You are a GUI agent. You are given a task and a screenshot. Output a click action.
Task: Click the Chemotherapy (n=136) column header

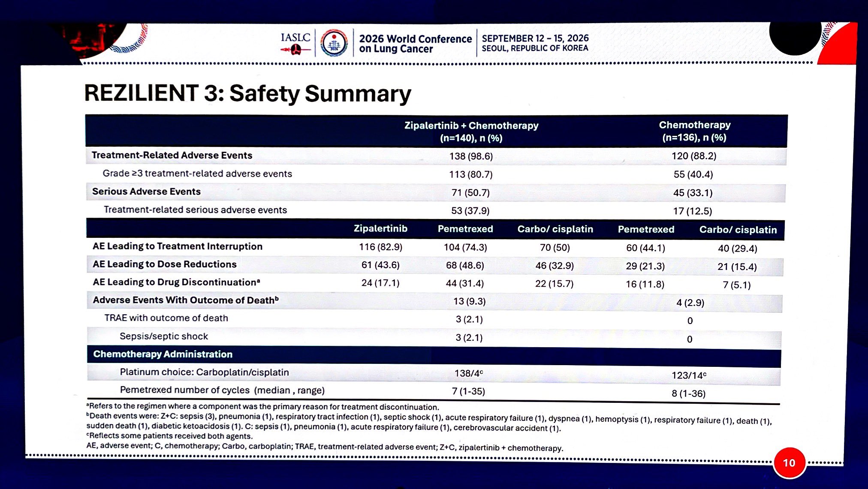pos(694,131)
